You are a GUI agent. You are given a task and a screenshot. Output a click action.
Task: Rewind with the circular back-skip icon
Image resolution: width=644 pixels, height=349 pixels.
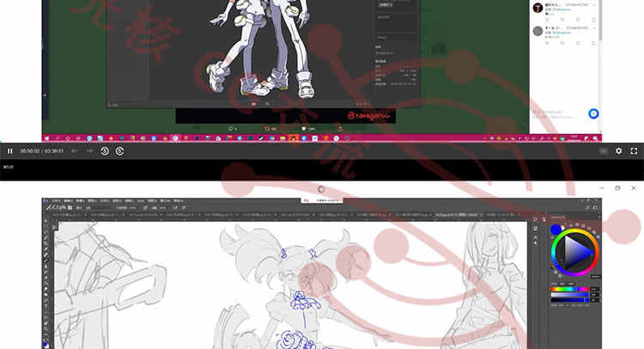(105, 151)
